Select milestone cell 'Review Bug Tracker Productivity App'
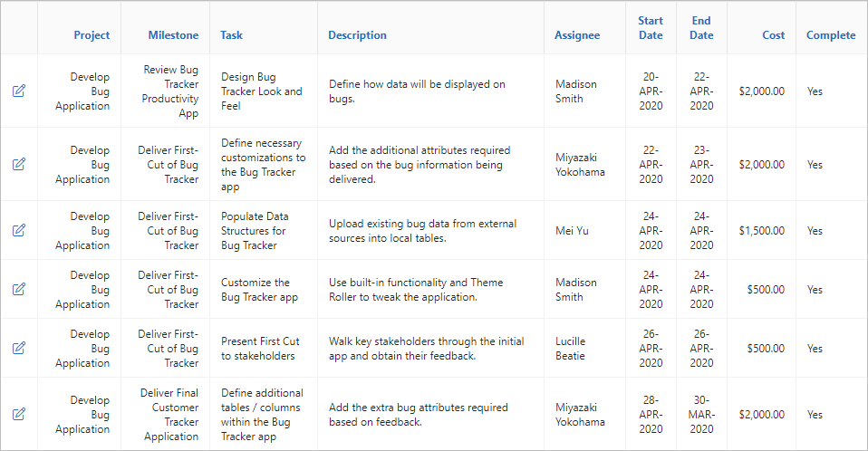The image size is (868, 451). point(170,91)
